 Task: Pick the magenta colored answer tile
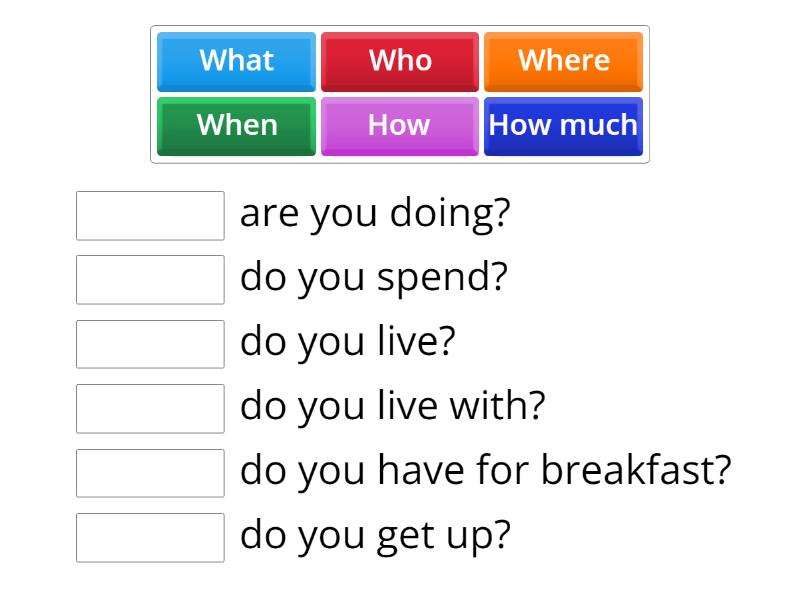pyautogui.click(x=400, y=125)
